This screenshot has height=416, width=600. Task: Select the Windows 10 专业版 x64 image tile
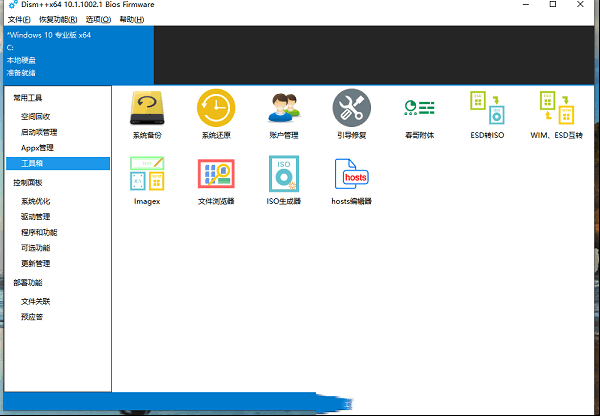(x=79, y=55)
